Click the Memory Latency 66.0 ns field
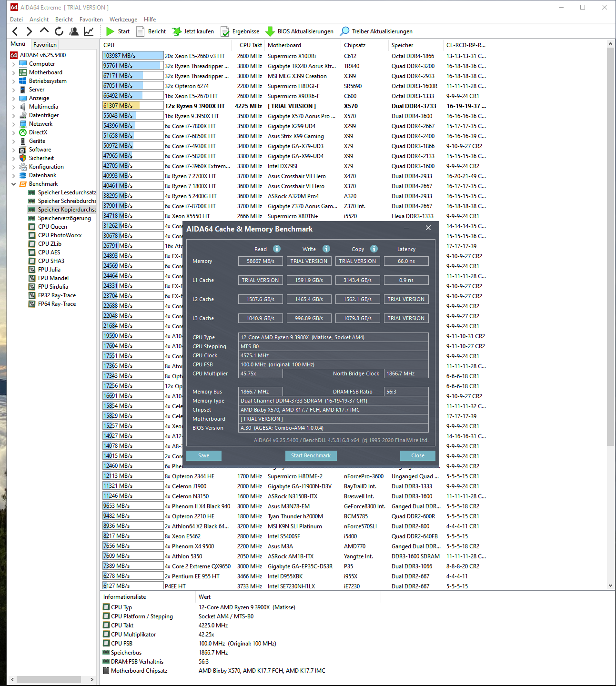Screen dimensions: 616x686 click(406, 261)
